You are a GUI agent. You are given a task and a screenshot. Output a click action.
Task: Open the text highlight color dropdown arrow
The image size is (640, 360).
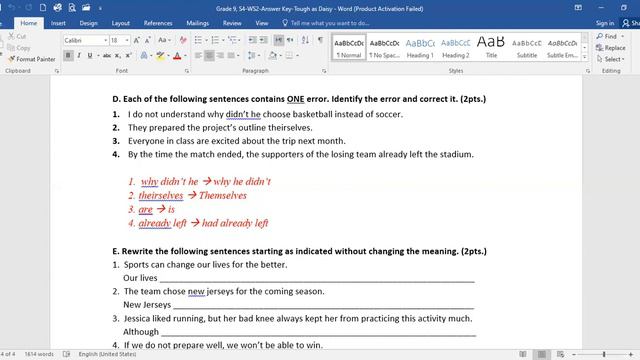(168, 56)
